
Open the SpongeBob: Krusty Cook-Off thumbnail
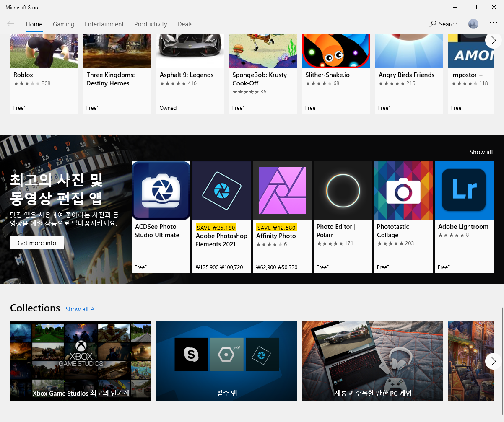[263, 51]
